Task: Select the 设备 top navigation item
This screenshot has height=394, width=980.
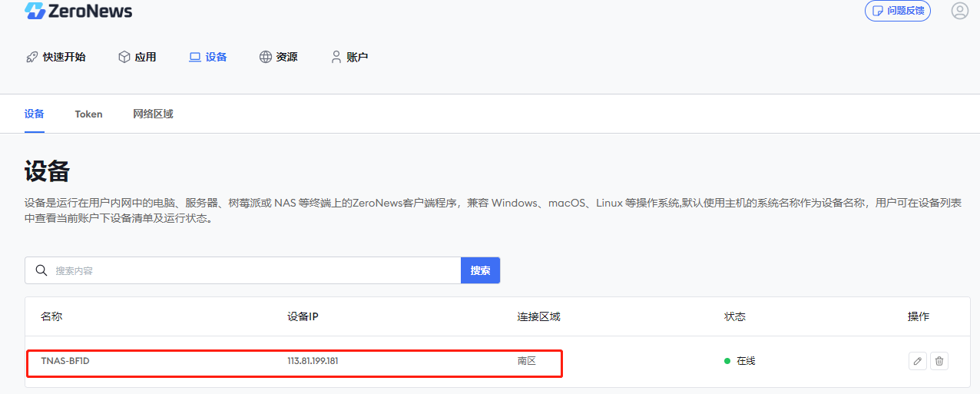Action: point(208,57)
